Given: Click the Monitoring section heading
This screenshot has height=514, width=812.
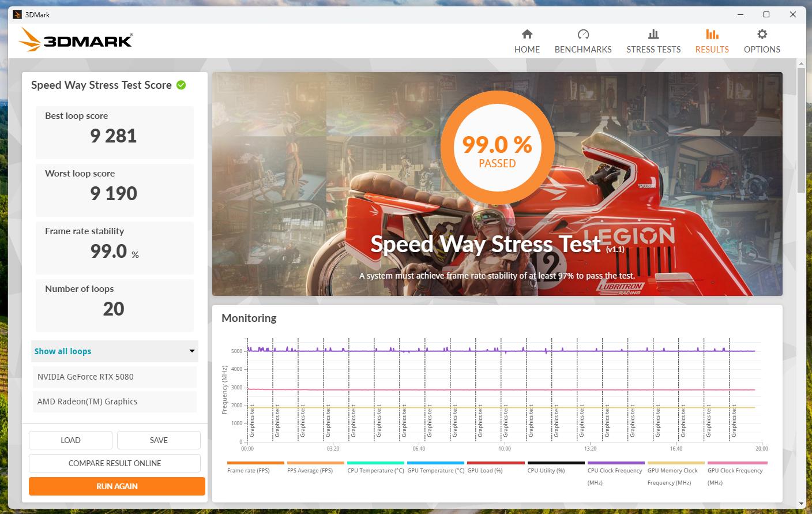Looking at the screenshot, I should 249,318.
